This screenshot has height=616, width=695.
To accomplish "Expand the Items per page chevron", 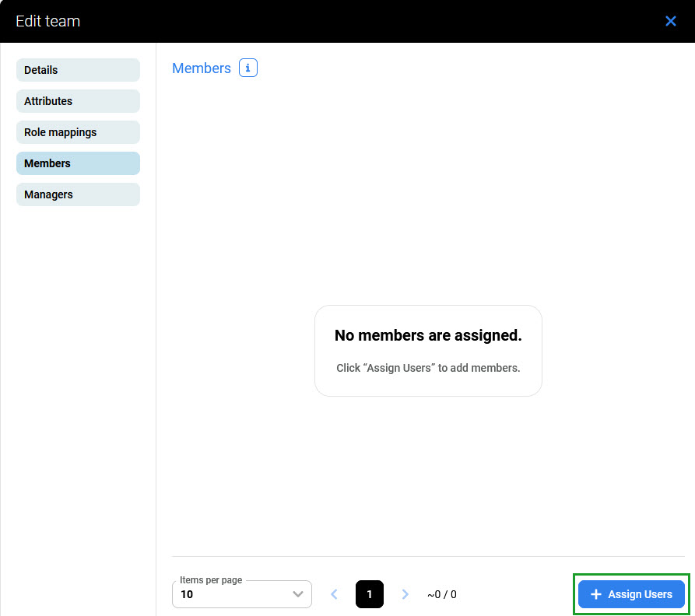I will (x=297, y=594).
